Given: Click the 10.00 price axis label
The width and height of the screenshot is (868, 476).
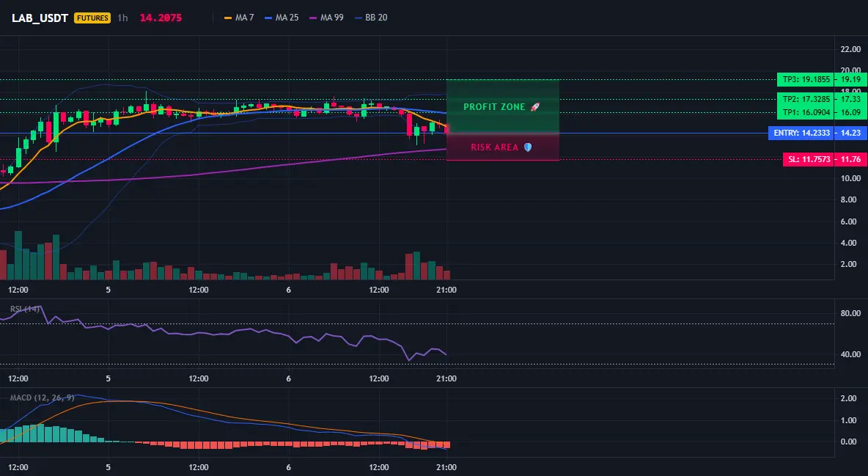Looking at the screenshot, I should (851, 178).
